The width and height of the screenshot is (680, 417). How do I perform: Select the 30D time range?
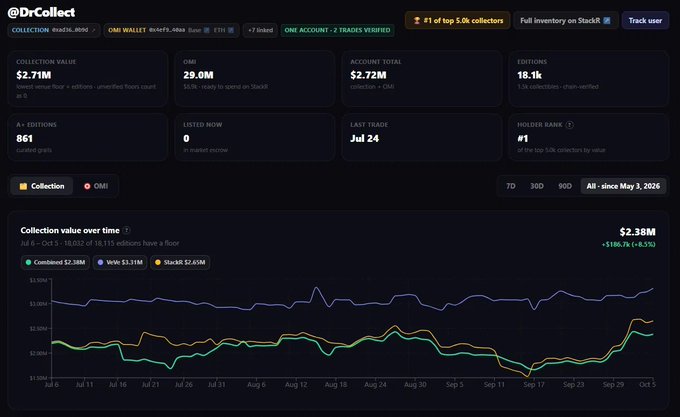(536, 186)
